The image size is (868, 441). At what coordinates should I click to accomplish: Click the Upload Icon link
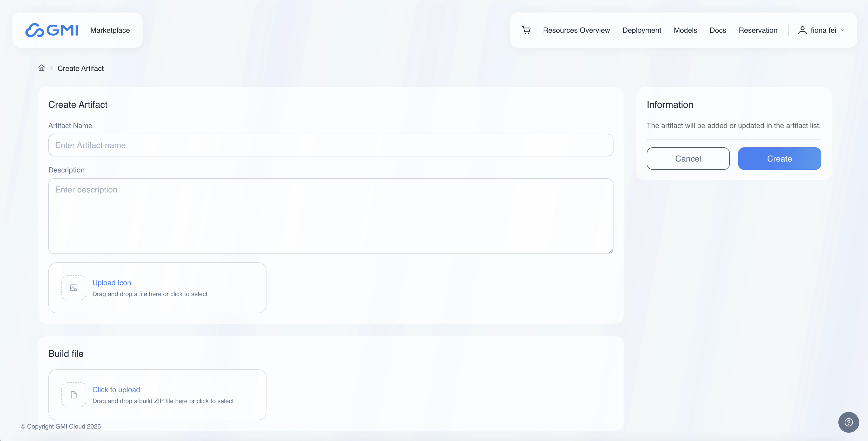(x=111, y=283)
